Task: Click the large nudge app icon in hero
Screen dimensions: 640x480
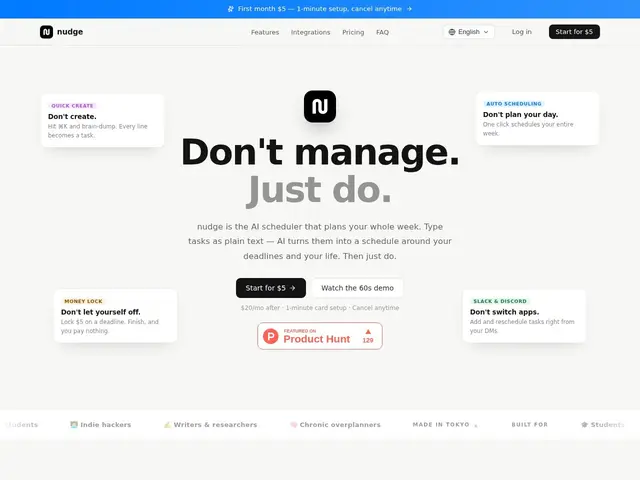Action: 320,107
